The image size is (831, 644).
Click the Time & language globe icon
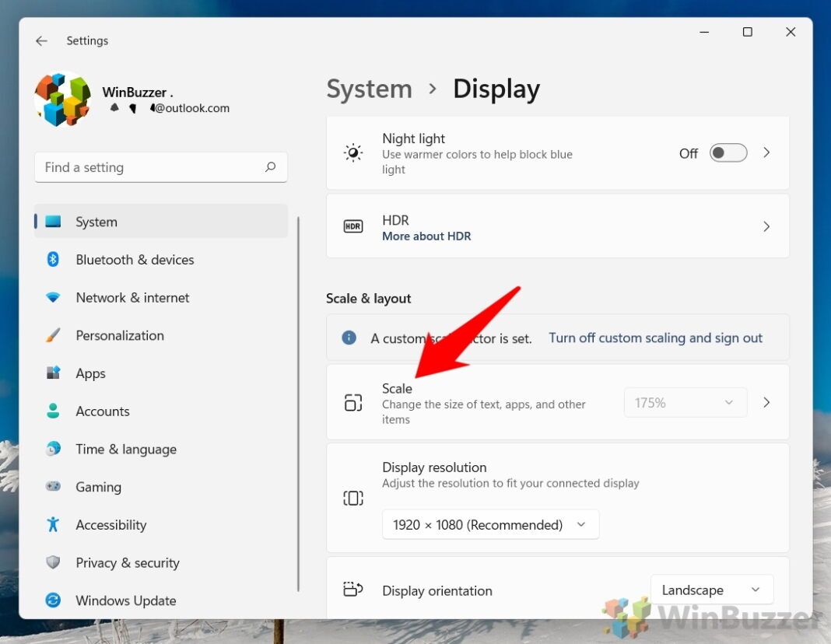(53, 449)
